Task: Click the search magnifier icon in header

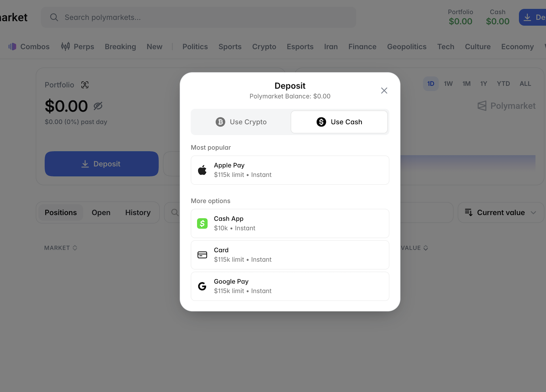Action: [54, 17]
